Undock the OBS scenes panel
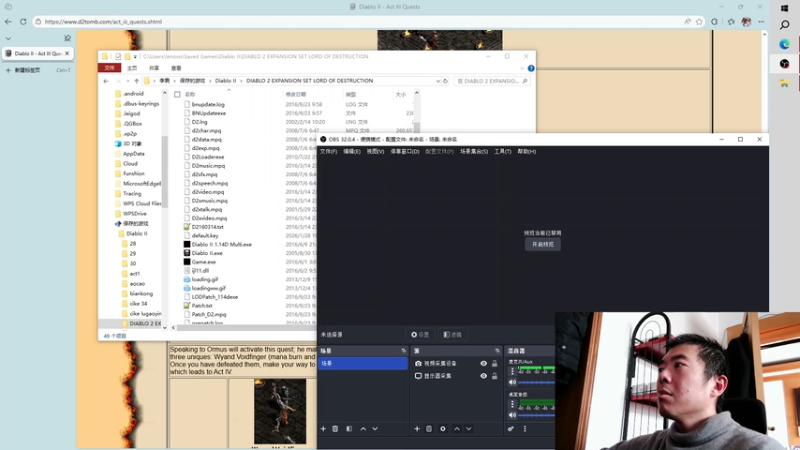 point(404,351)
